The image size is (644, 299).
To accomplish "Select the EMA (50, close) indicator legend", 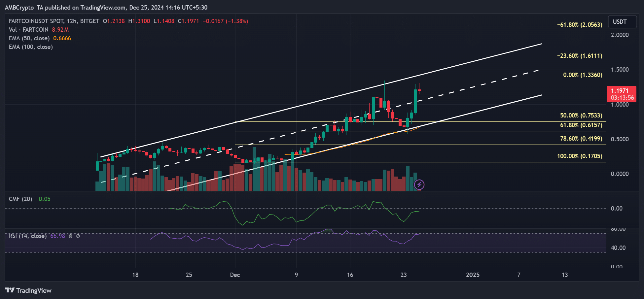I will (x=29, y=38).
